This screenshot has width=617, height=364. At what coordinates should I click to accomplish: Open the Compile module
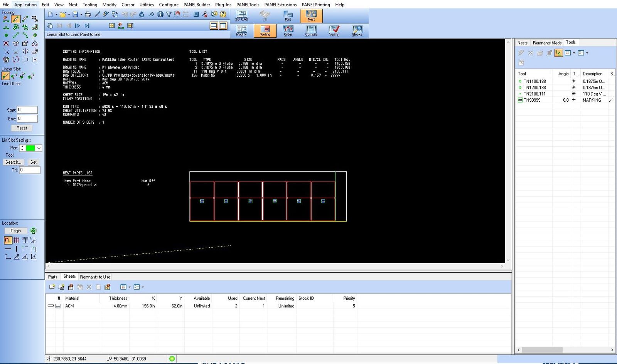click(311, 30)
